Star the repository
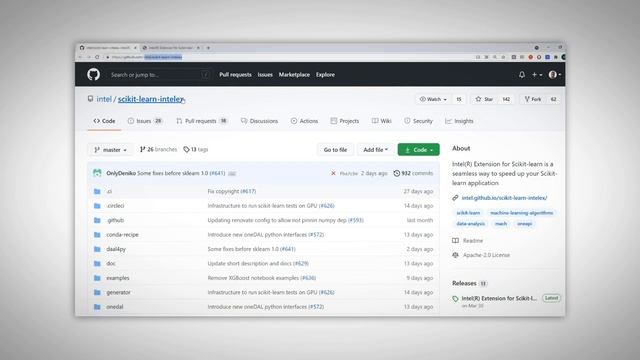Screen dimensions: 640x360 484,99
